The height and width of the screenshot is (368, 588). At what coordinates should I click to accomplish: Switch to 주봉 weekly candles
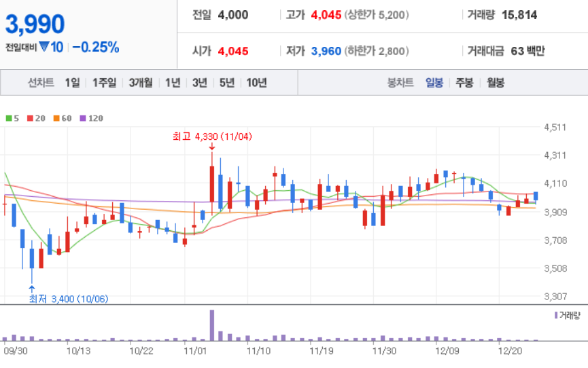(x=464, y=82)
